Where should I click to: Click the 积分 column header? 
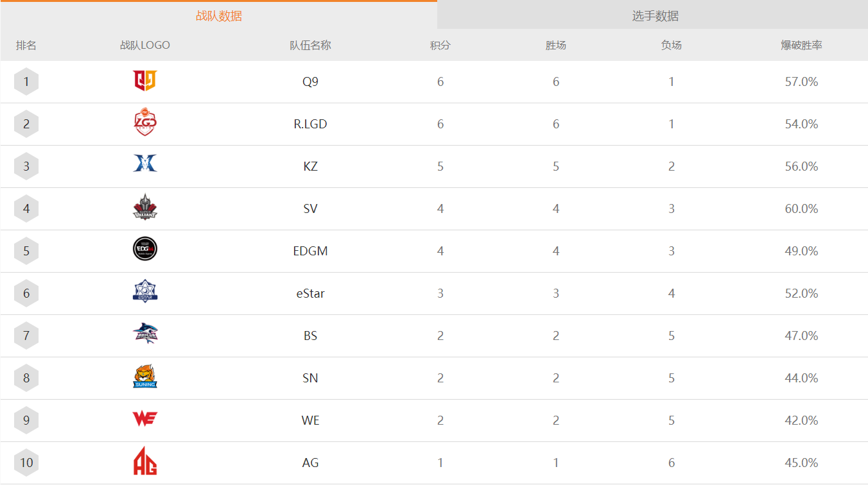point(440,46)
